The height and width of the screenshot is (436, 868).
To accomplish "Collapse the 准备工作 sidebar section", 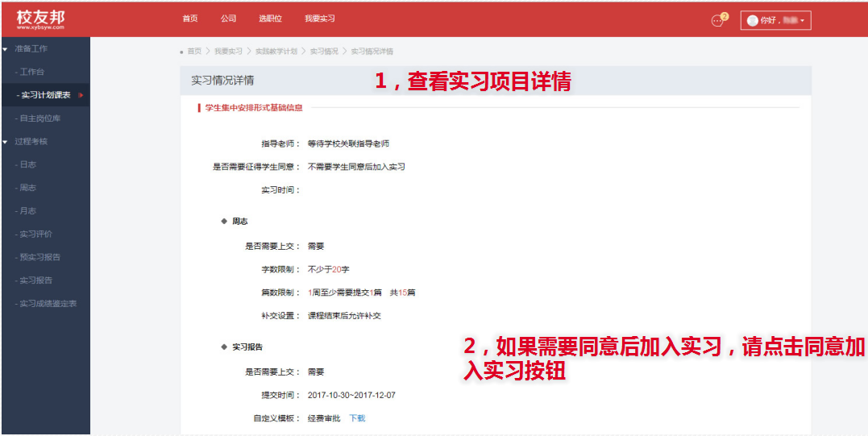I will pyautogui.click(x=6, y=49).
